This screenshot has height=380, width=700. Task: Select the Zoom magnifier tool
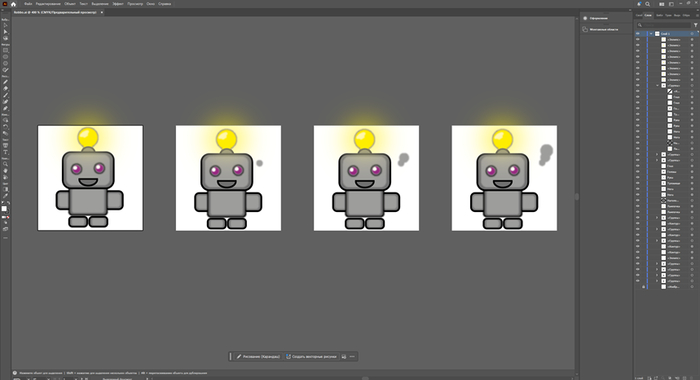5,164
